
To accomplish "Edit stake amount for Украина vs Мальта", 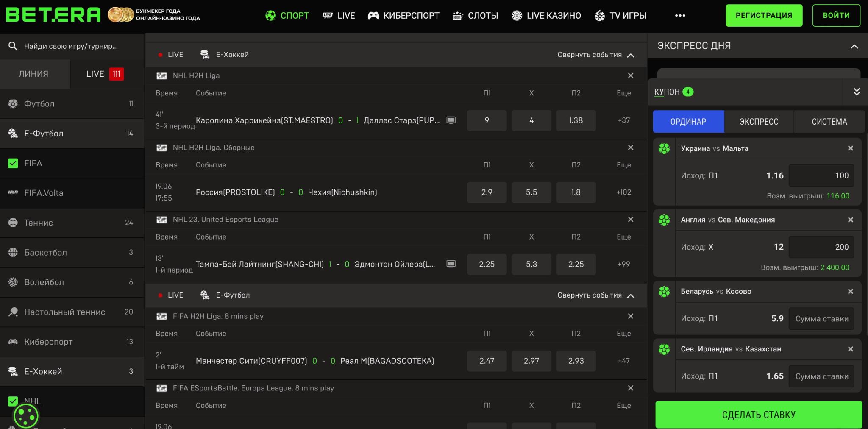I will coord(821,175).
